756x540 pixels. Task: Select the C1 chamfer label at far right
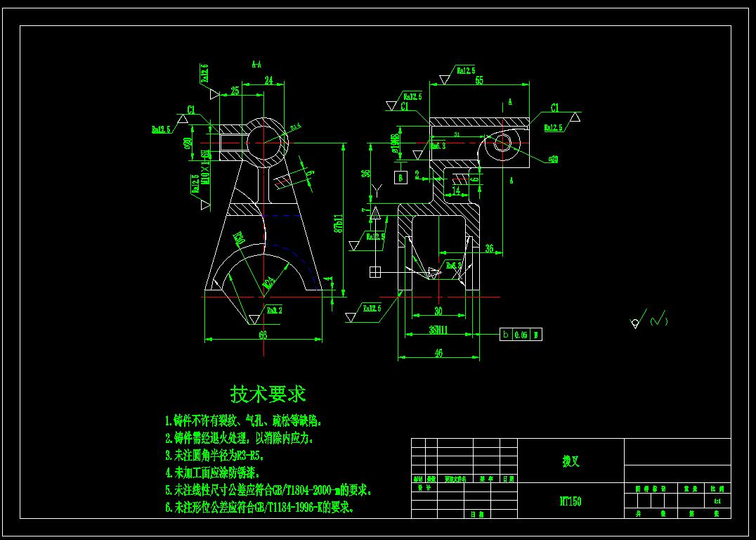pyautogui.click(x=554, y=108)
